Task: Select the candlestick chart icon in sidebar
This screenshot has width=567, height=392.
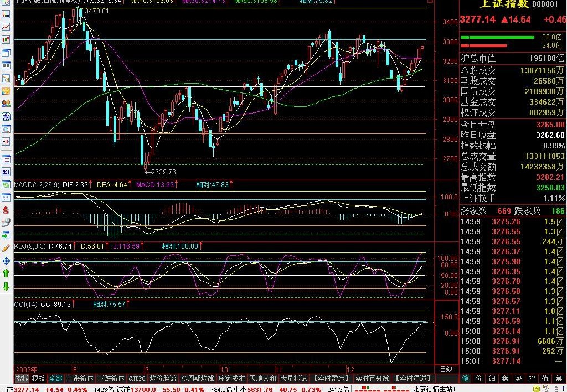Action: point(6,40)
